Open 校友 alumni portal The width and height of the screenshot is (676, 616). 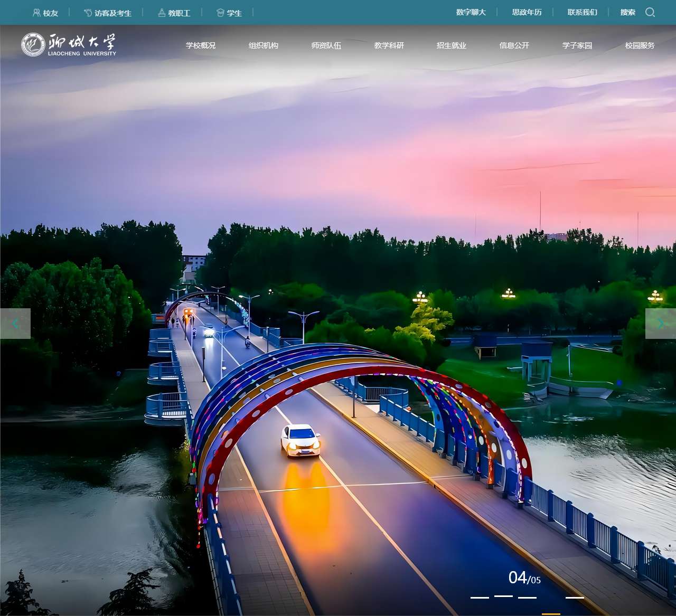[x=45, y=13]
